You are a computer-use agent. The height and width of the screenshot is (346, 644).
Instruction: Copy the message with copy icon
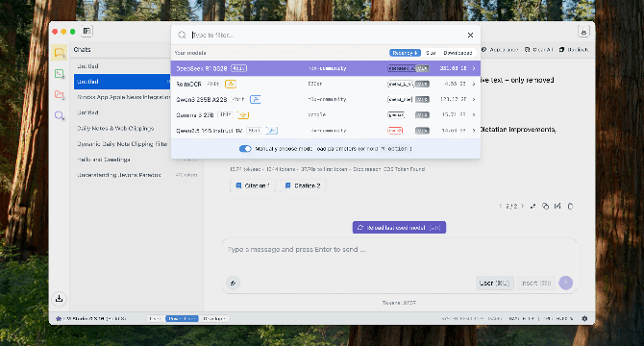click(545, 206)
